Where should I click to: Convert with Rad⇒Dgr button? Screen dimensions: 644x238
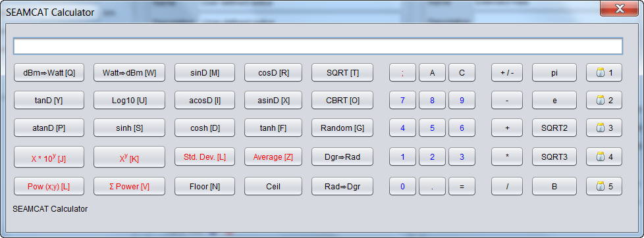(x=342, y=186)
